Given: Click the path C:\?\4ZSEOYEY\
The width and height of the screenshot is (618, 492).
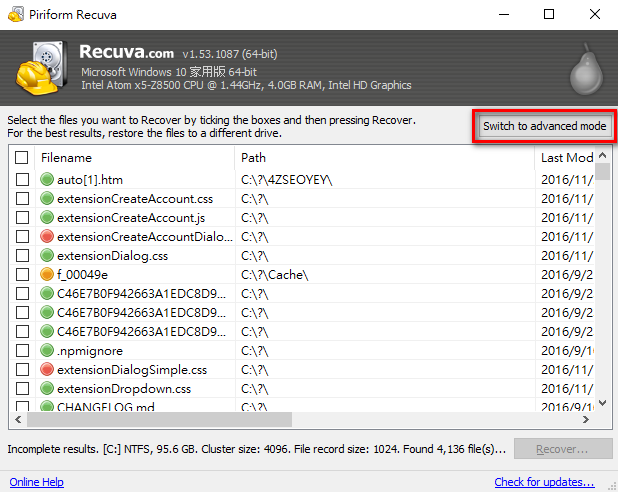Looking at the screenshot, I should tap(287, 180).
